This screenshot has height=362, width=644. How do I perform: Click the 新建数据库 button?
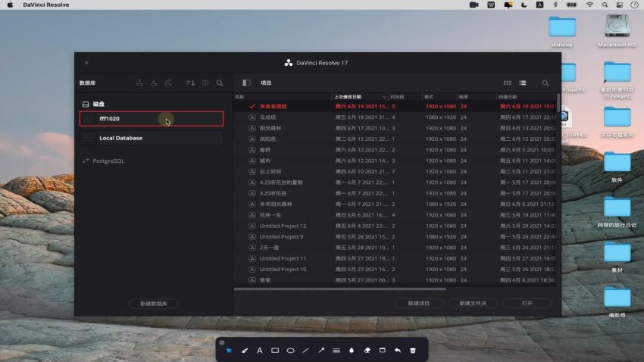point(154,304)
